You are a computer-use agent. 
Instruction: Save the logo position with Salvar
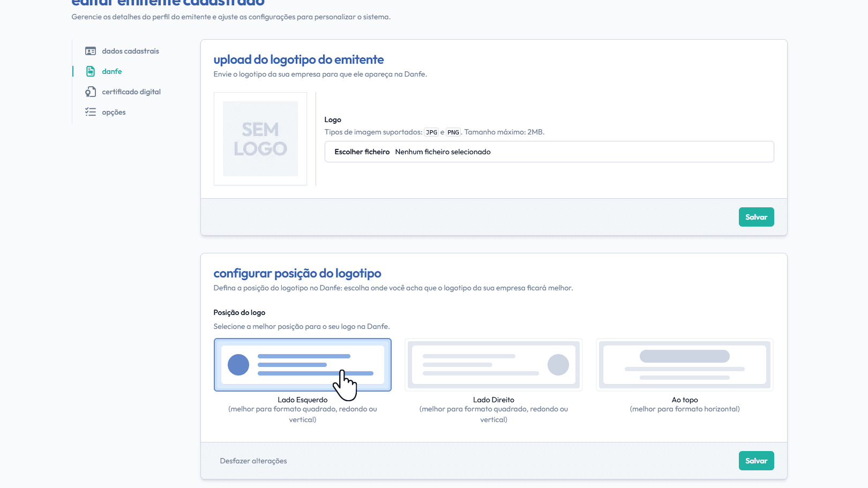coord(756,461)
